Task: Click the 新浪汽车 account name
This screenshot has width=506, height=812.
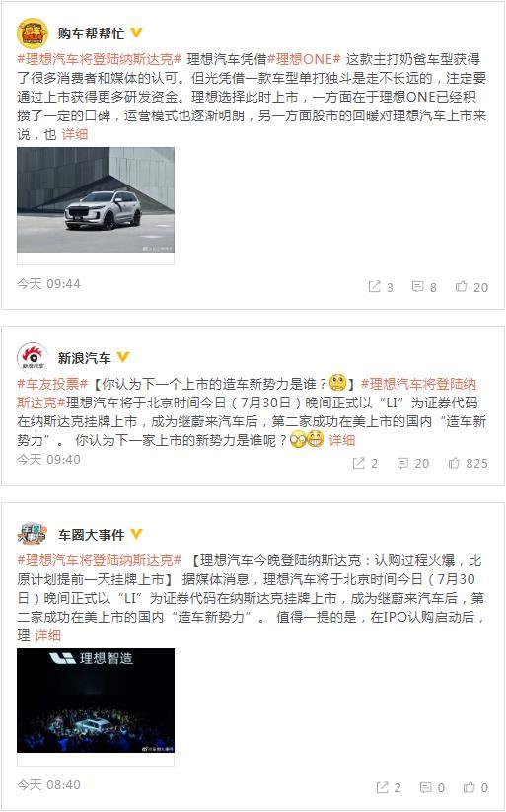Action: (85, 358)
